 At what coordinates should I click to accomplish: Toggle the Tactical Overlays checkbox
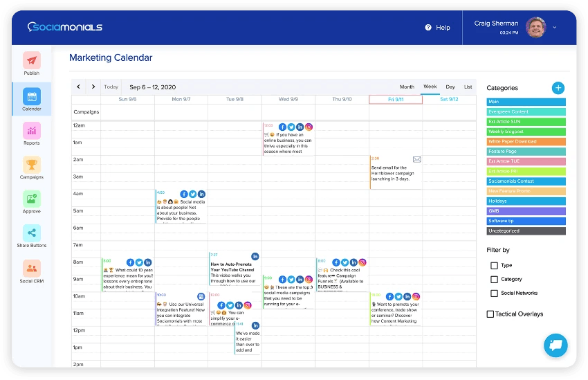click(x=490, y=314)
